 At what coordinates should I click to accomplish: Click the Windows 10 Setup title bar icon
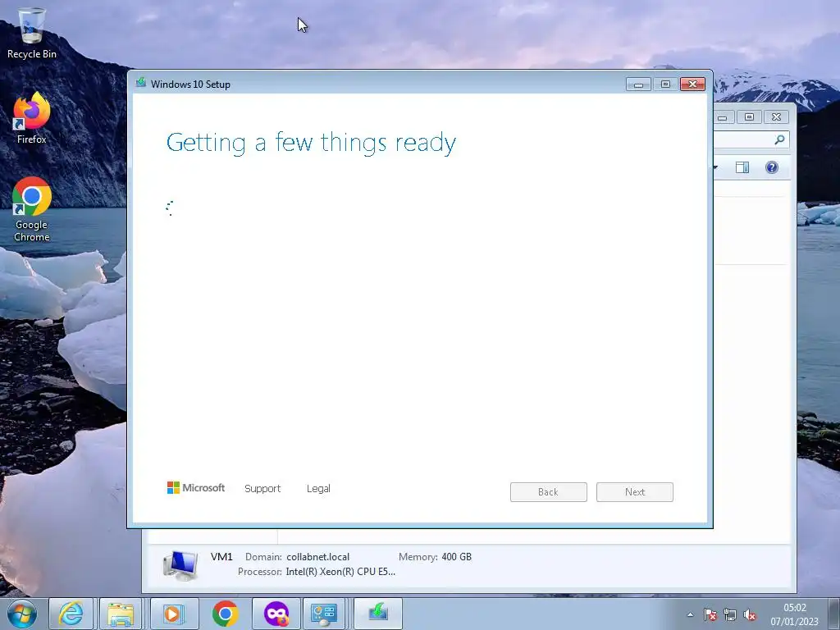coord(141,83)
